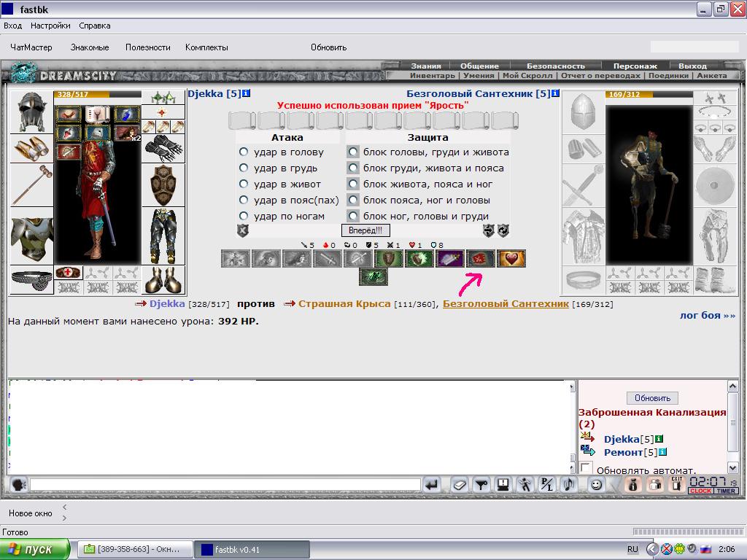Use the glowing green shield skill
This screenshot has width=747, height=560.
(419, 259)
